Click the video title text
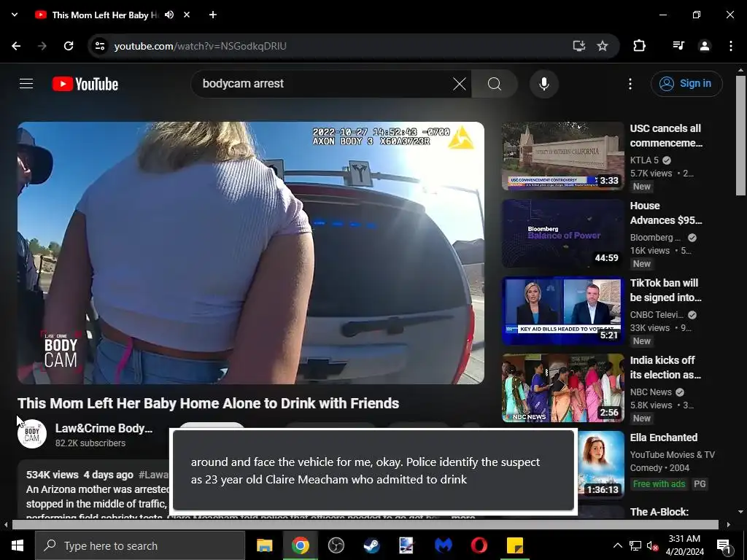The height and width of the screenshot is (560, 747). pos(208,403)
